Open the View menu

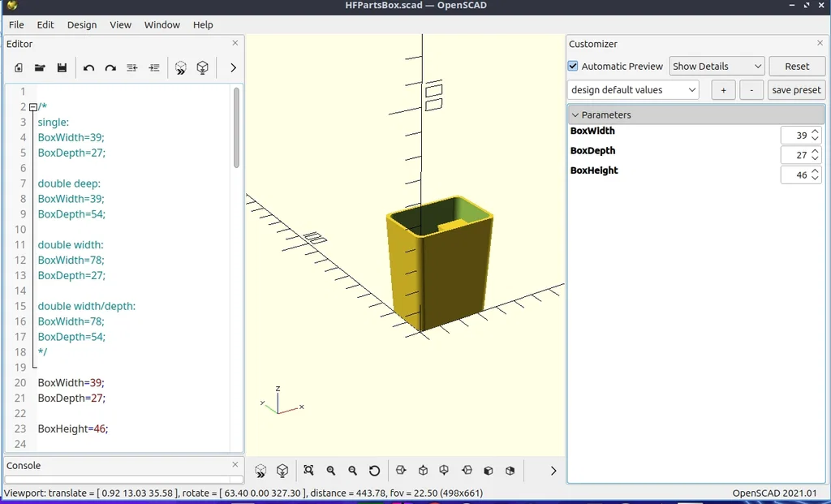point(120,25)
